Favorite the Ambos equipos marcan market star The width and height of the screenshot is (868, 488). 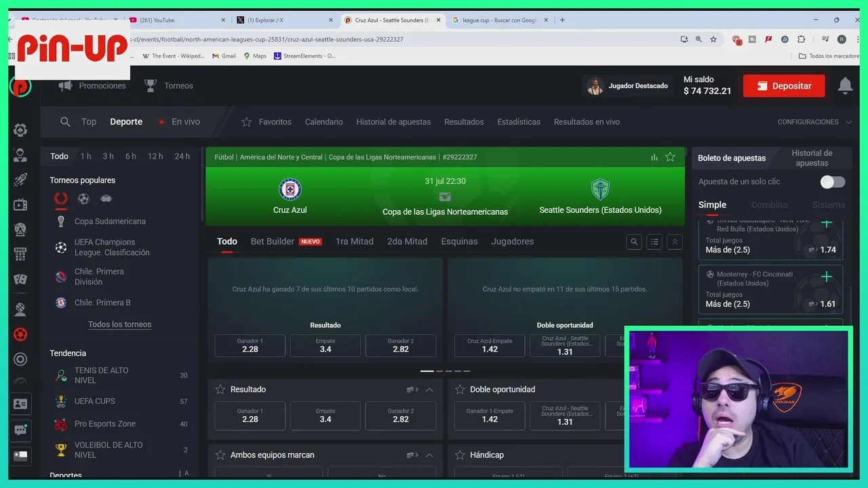point(220,455)
